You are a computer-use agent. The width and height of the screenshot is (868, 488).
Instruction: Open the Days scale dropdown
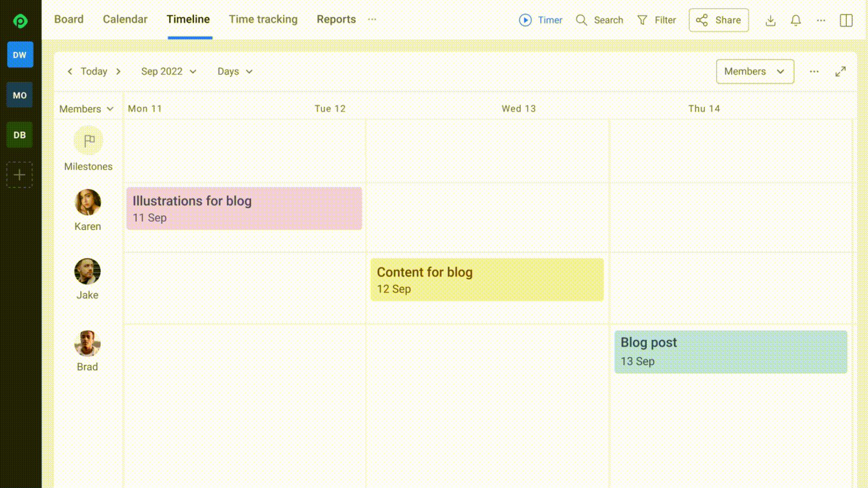tap(235, 72)
